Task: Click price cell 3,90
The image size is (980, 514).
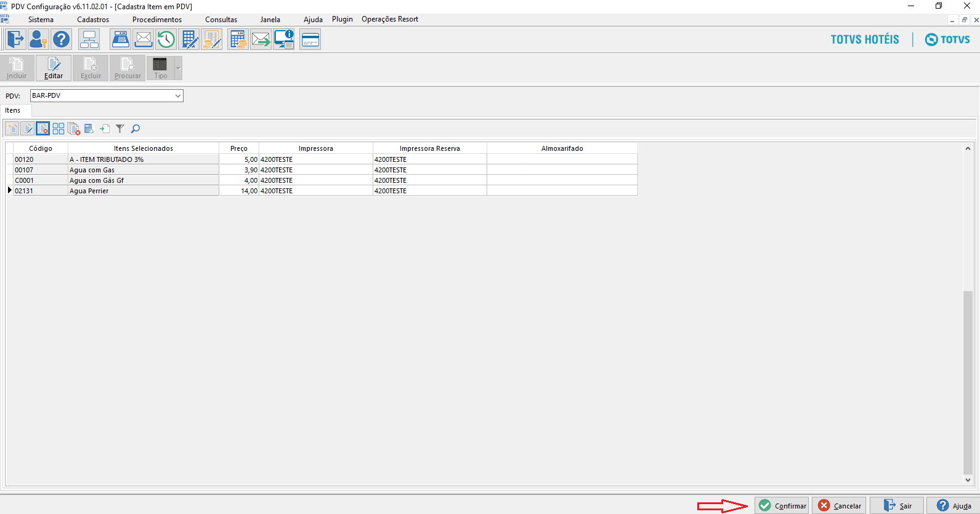Action: point(239,170)
